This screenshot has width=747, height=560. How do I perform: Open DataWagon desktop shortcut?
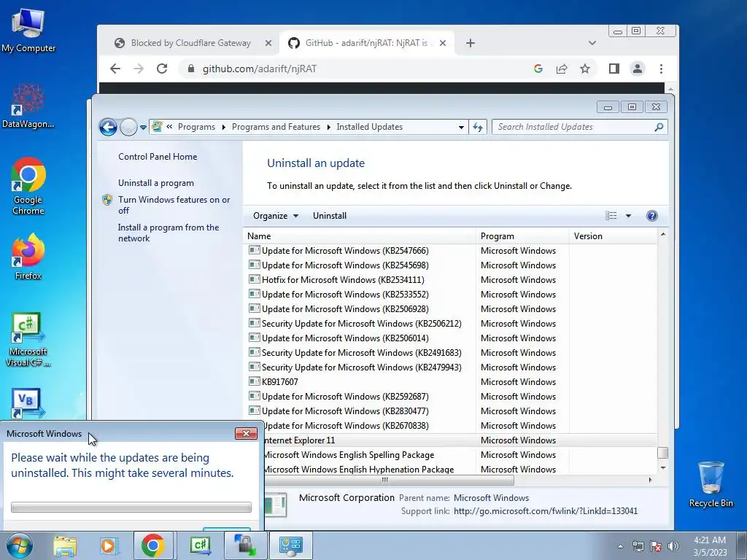[x=28, y=106]
